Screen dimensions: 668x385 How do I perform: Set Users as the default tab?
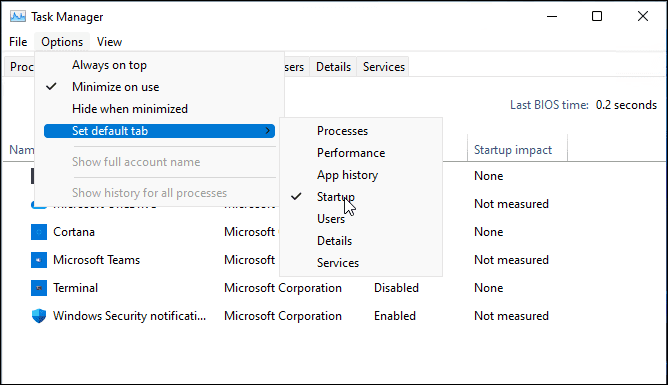(x=361, y=219)
